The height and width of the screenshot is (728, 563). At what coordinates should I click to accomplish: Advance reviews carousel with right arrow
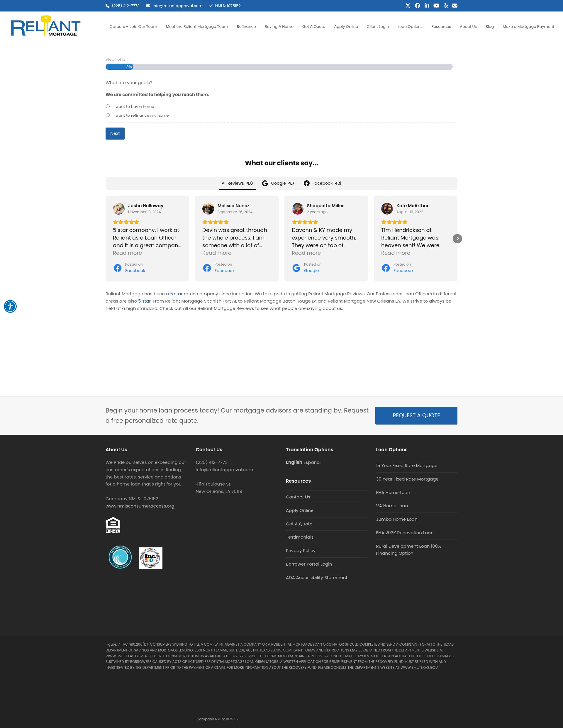pos(457,239)
